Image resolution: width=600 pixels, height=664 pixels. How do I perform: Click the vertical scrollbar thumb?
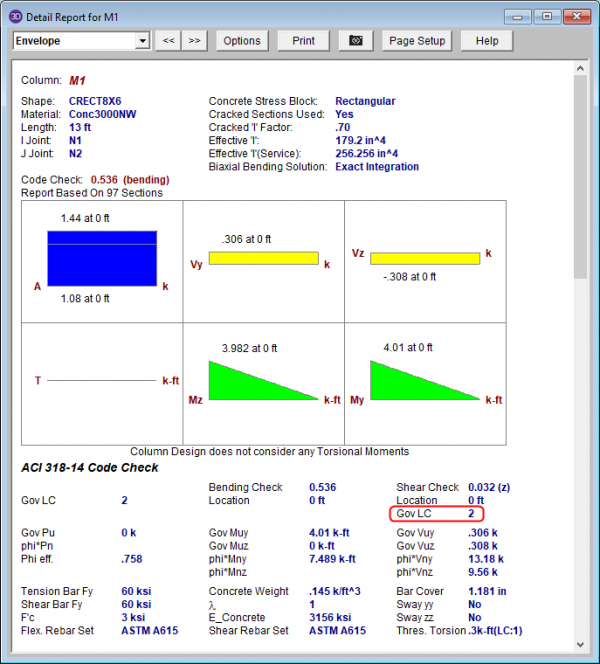point(580,177)
